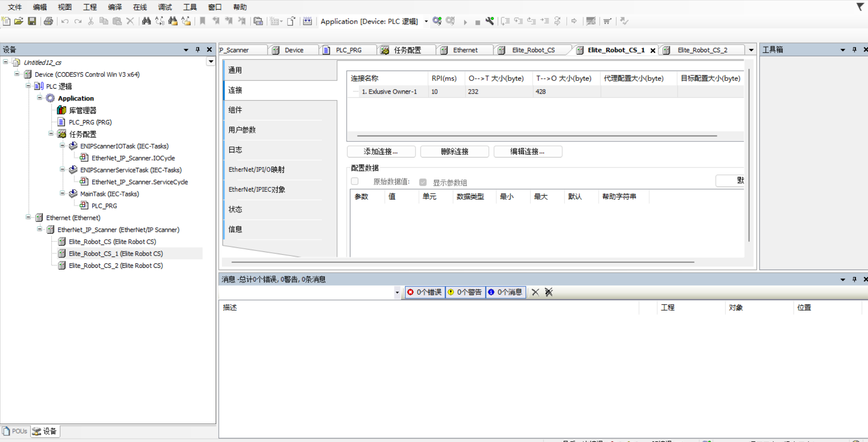The width and height of the screenshot is (868, 442).
Task: Clear all messages with the X icon
Action: [535, 292]
